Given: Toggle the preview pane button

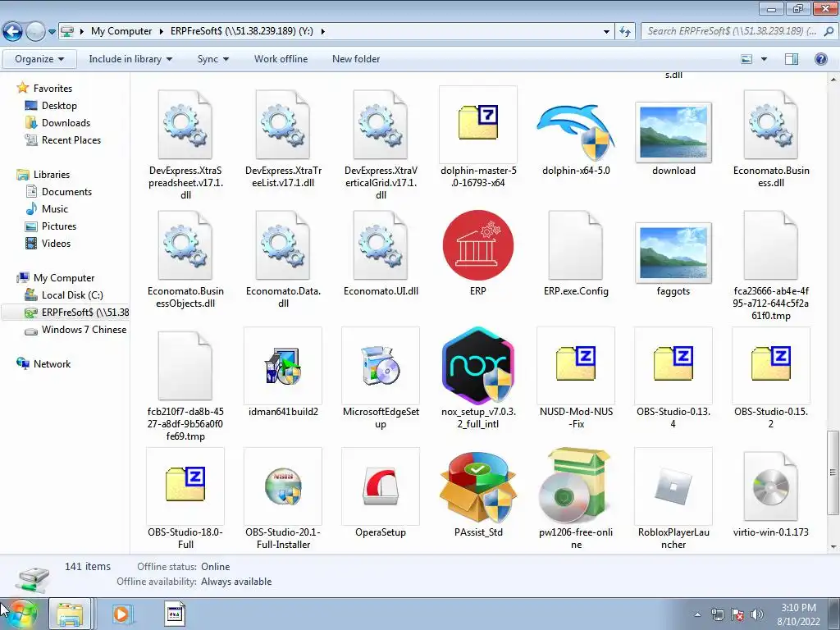Looking at the screenshot, I should coord(792,59).
